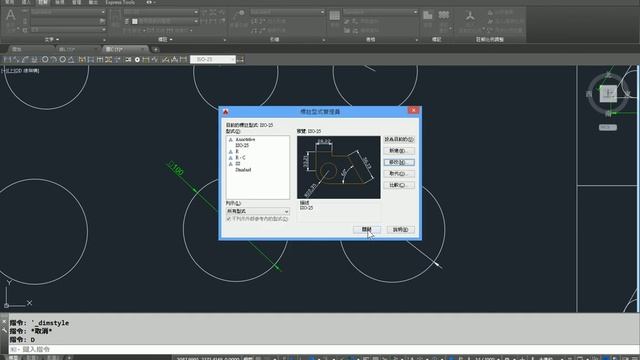Select the Center Mark tool
Screen dimensions: 640x360
[x=137, y=60]
